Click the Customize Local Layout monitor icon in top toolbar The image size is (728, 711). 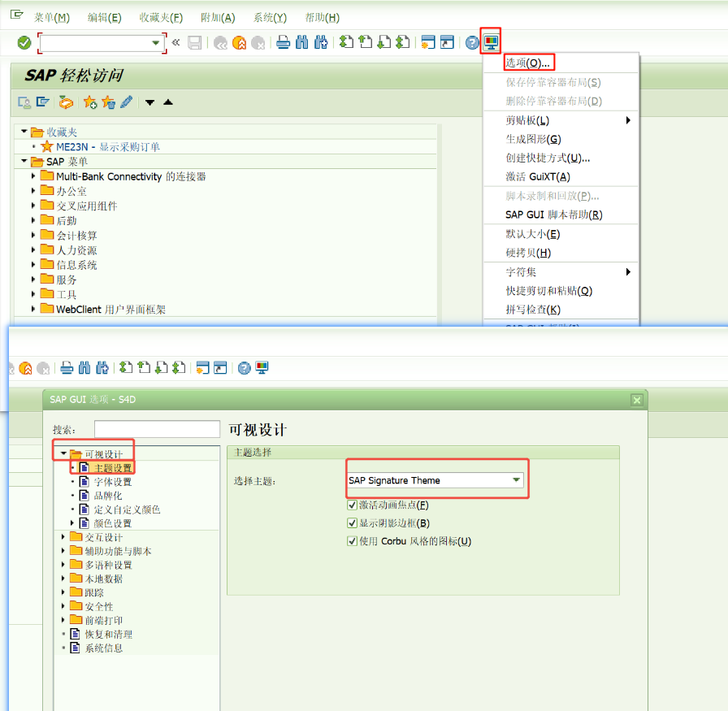click(x=492, y=42)
